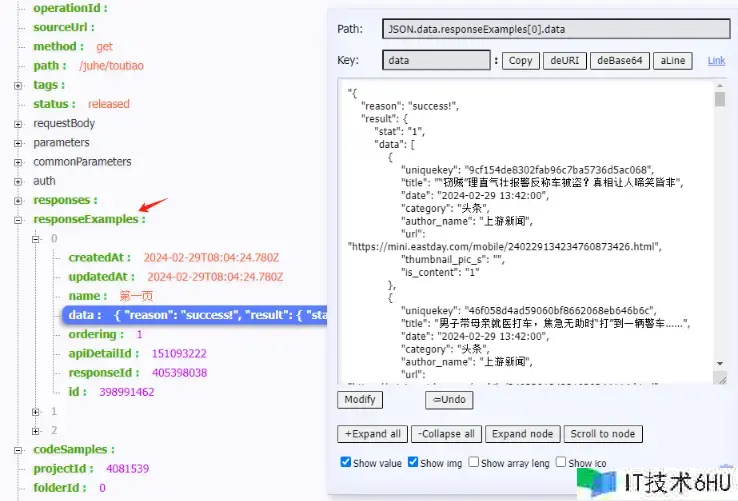This screenshot has width=738, height=501.
Task: Toggle the Show value checkbox
Action: pyautogui.click(x=346, y=463)
